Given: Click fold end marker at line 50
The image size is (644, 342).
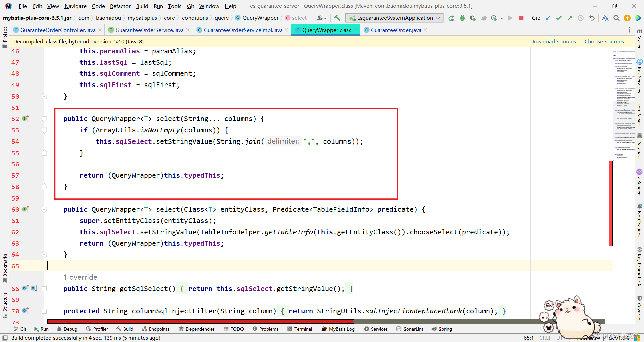Looking at the screenshot, I should (x=44, y=96).
